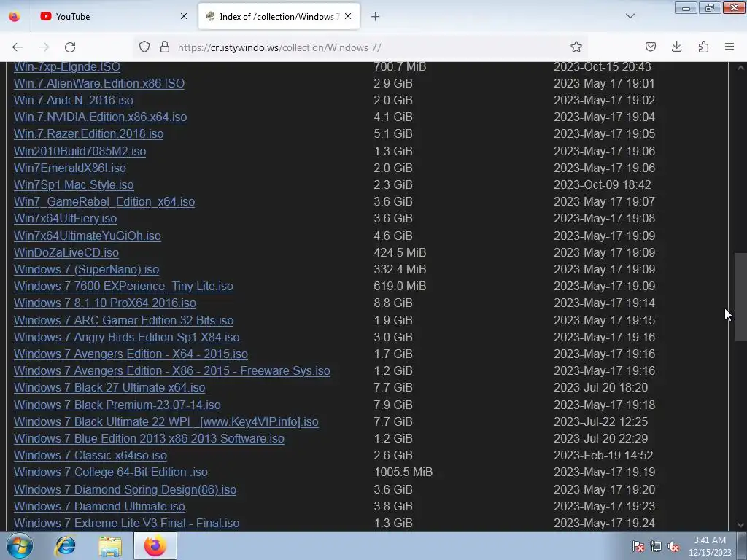
Task: Download Win.7.AlienWare.Edition.x86.ISO
Action: click(99, 83)
